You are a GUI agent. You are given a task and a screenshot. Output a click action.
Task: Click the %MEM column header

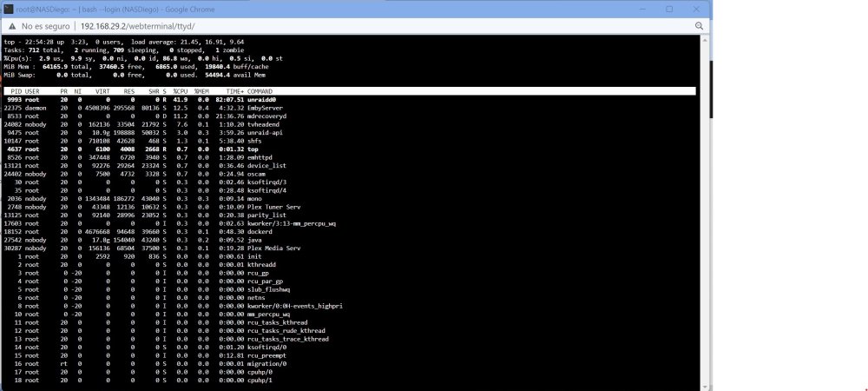(x=201, y=91)
